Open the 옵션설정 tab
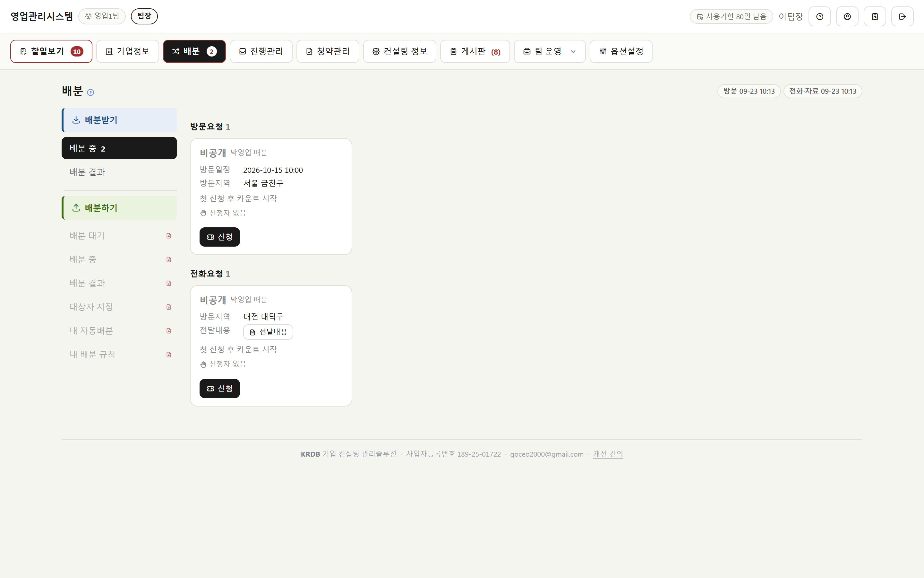Viewport: 924px width, 578px height. pos(621,51)
